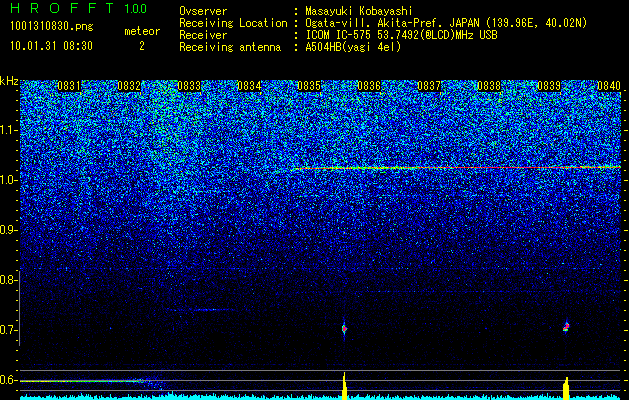Click the yellow intensity spike near 0836
The image size is (629, 400).
(344, 386)
